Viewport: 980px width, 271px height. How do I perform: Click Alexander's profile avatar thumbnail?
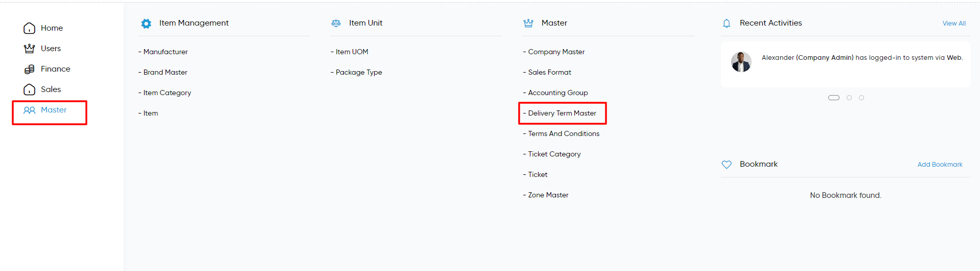741,62
